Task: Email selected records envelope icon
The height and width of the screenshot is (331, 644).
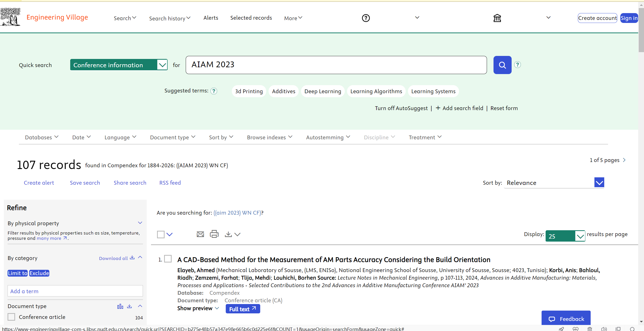Action: point(200,234)
